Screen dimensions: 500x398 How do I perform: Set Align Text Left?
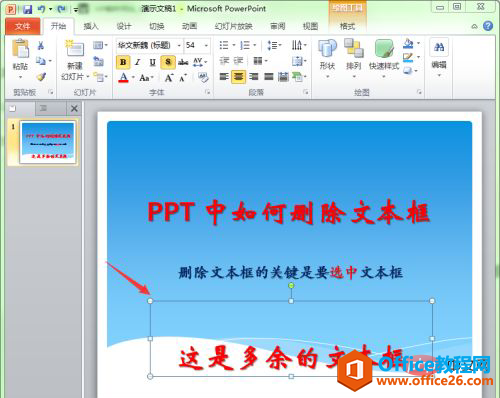pos(224,77)
